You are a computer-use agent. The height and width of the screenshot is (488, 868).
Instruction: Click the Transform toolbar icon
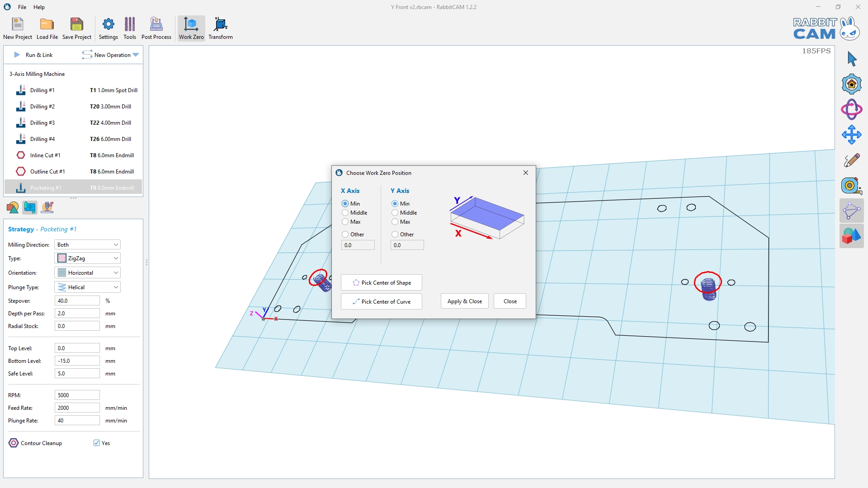(220, 28)
